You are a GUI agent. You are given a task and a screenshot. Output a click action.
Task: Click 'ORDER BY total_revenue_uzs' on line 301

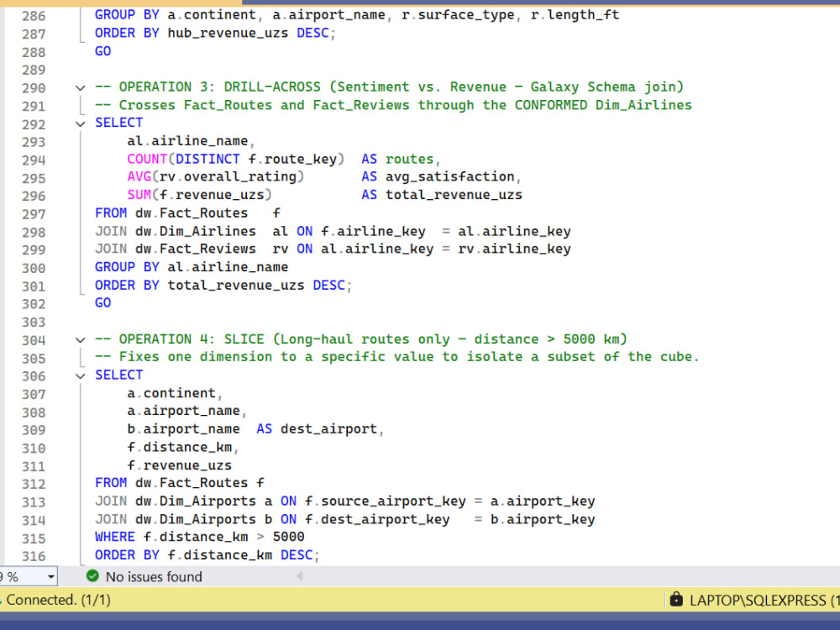coord(199,285)
